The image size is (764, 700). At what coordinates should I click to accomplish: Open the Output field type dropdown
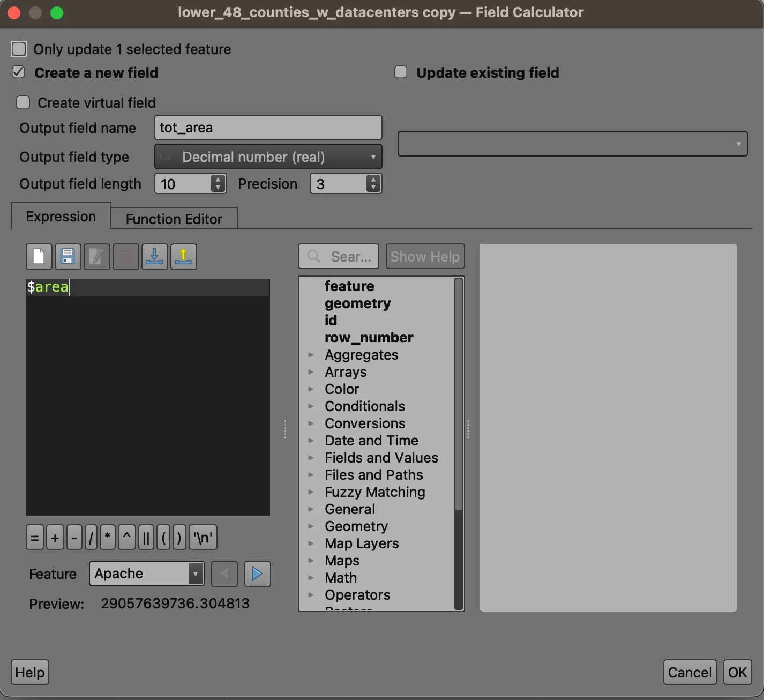[x=268, y=157]
